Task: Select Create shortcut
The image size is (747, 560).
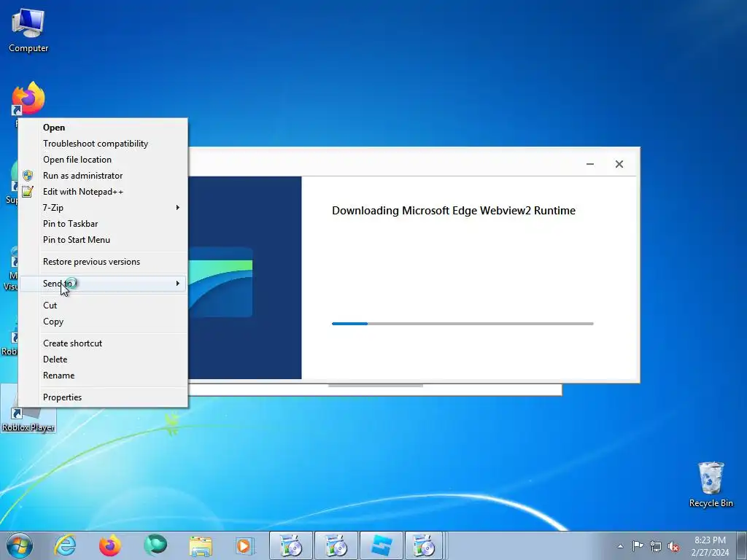Action: coord(103,343)
